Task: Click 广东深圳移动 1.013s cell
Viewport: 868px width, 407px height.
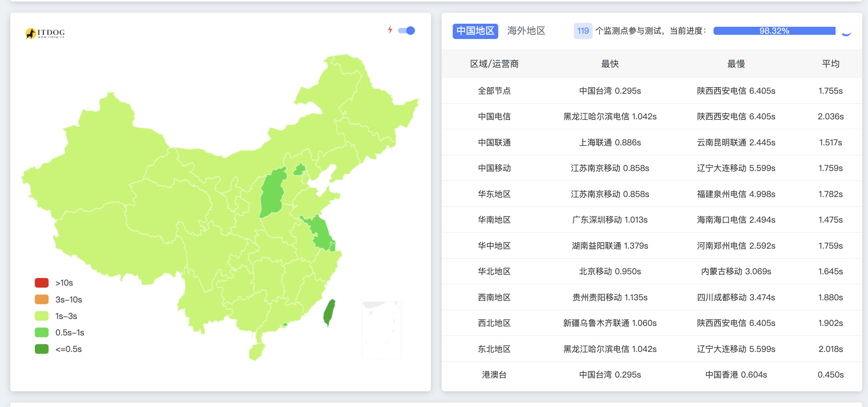Action: click(610, 220)
